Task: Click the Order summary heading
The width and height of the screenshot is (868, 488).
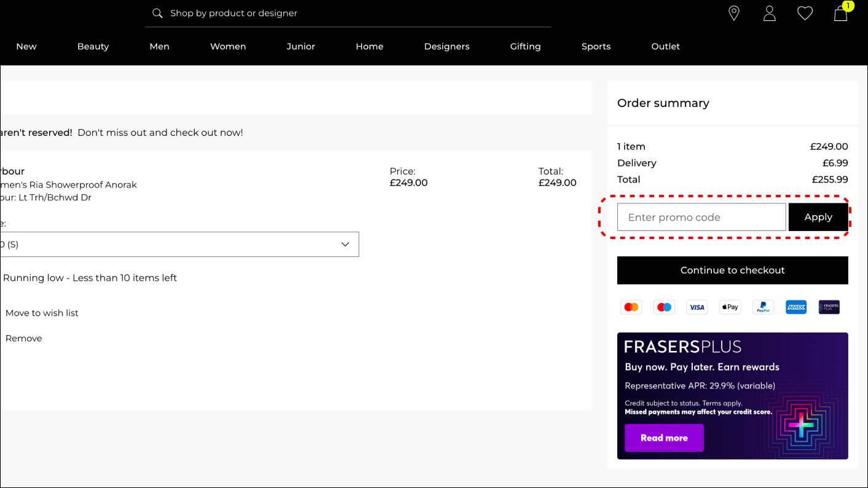Action: [x=663, y=103]
